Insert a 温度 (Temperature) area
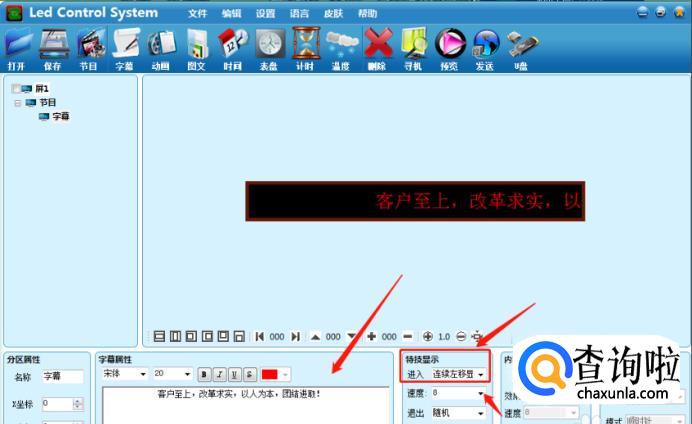 342,44
